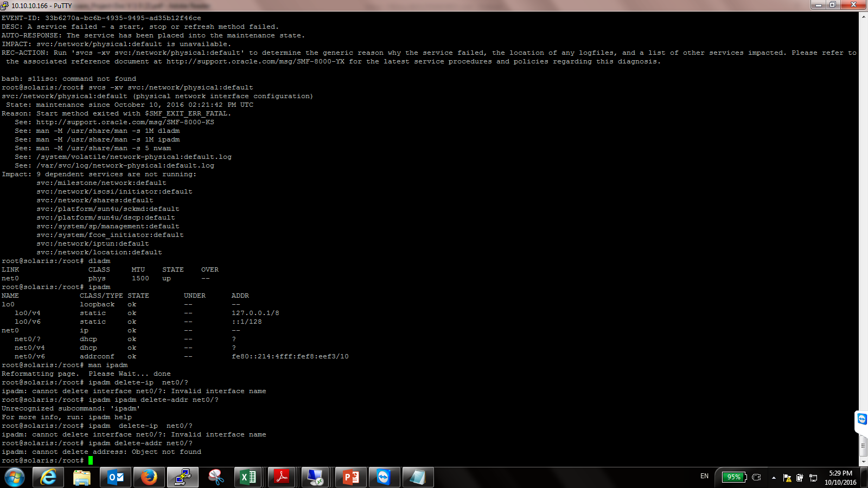Viewport: 868px width, 488px height.
Task: Open the network tray icon
Action: pyautogui.click(x=813, y=478)
